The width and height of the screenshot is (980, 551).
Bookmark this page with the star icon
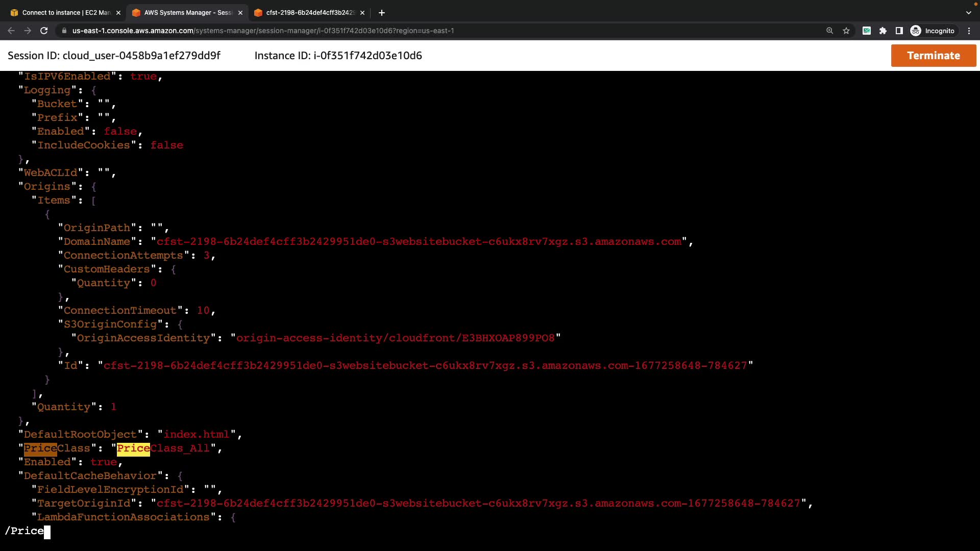coord(846,31)
